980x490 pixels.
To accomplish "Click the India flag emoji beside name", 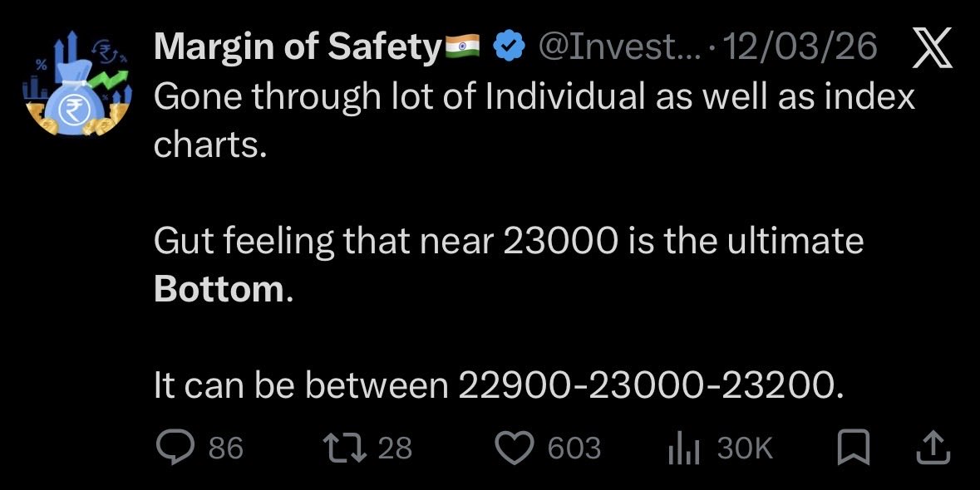I will tap(463, 49).
